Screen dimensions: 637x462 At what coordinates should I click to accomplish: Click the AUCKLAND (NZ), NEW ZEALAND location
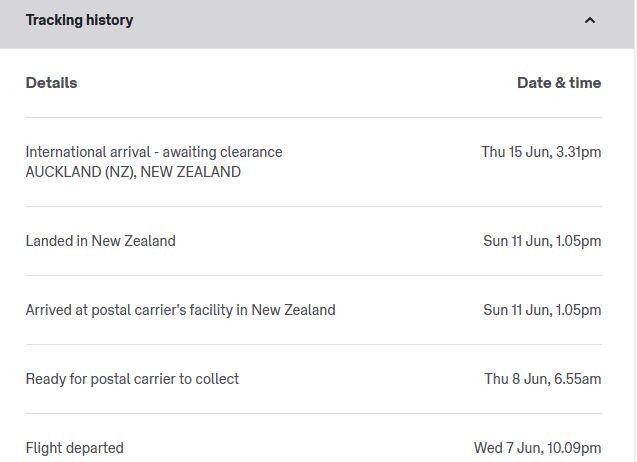point(133,172)
